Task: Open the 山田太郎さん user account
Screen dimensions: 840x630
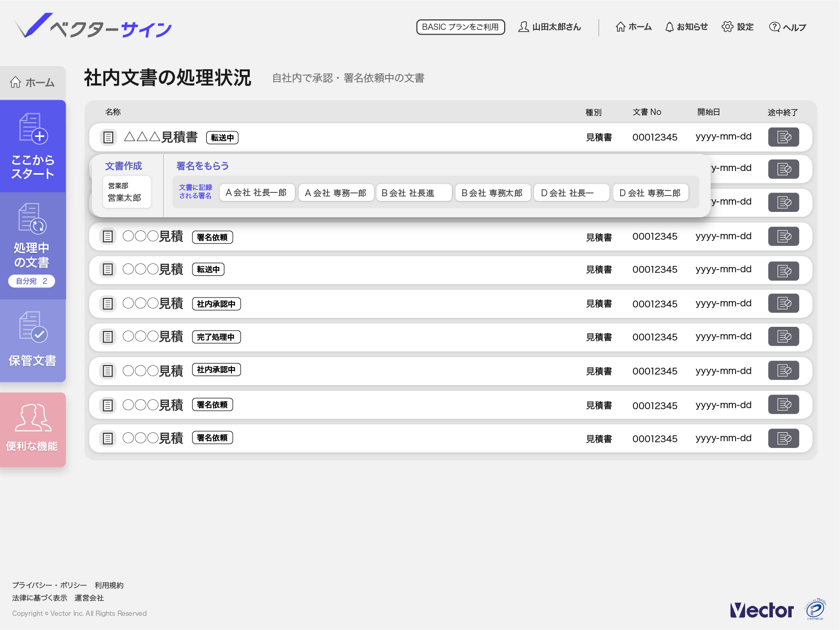Action: coord(549,27)
